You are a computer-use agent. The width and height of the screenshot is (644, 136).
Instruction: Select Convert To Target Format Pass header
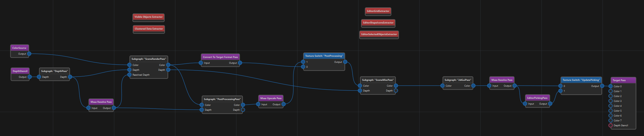220,57
